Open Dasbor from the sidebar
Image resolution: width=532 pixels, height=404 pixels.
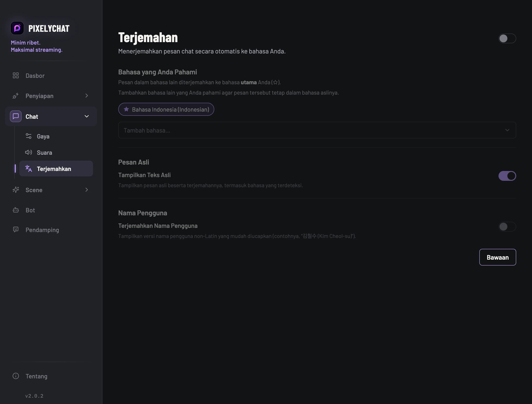pos(51,76)
